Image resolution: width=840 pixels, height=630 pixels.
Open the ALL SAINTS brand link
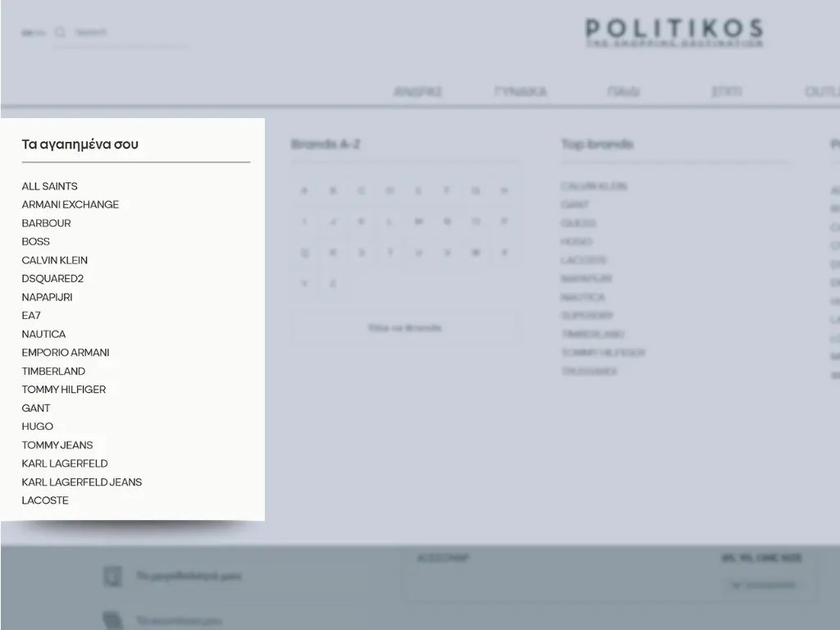49,186
